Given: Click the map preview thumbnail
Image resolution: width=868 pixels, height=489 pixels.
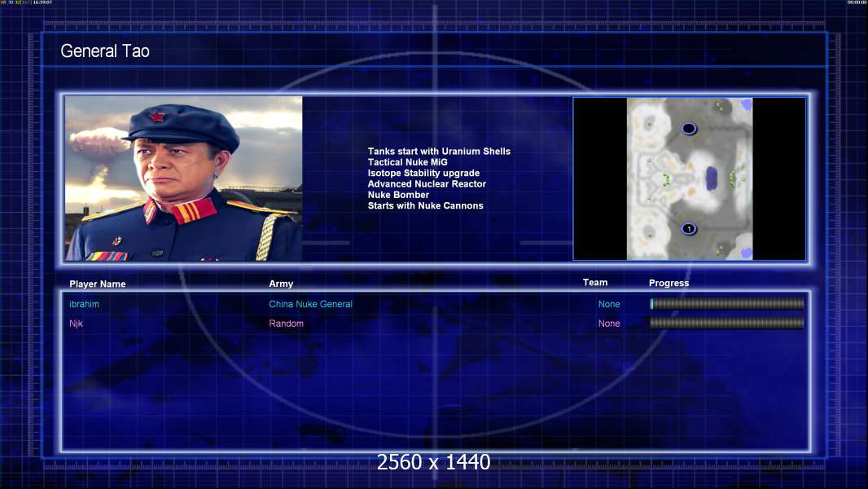Looking at the screenshot, I should (x=689, y=178).
